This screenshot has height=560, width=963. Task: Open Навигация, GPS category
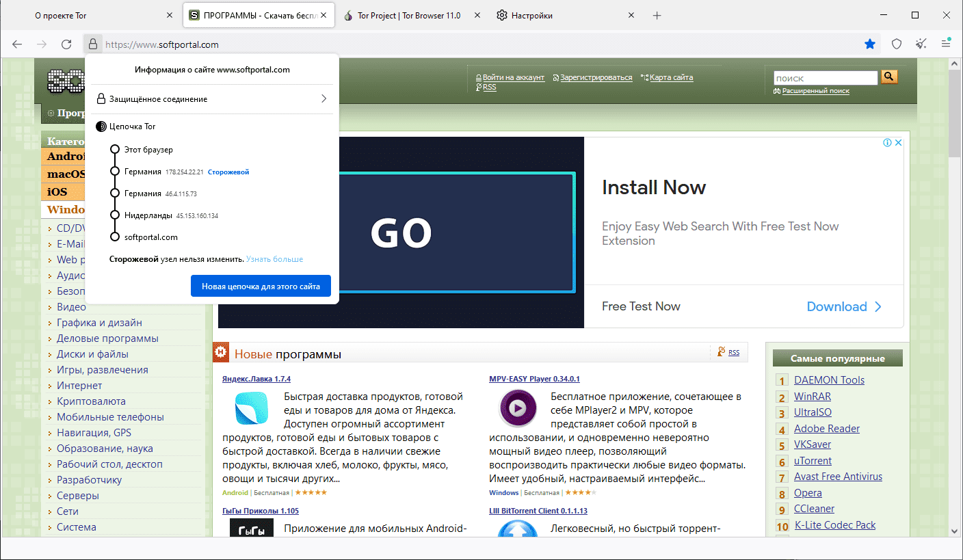(94, 433)
